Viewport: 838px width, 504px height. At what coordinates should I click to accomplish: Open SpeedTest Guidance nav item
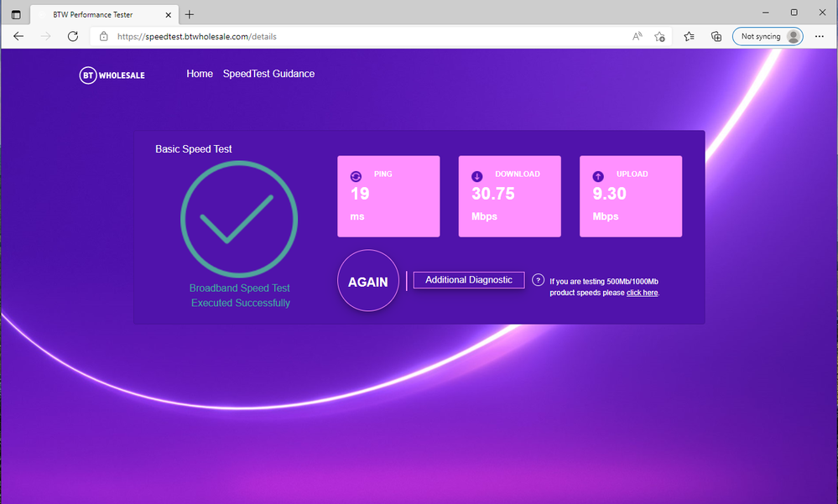tap(268, 74)
